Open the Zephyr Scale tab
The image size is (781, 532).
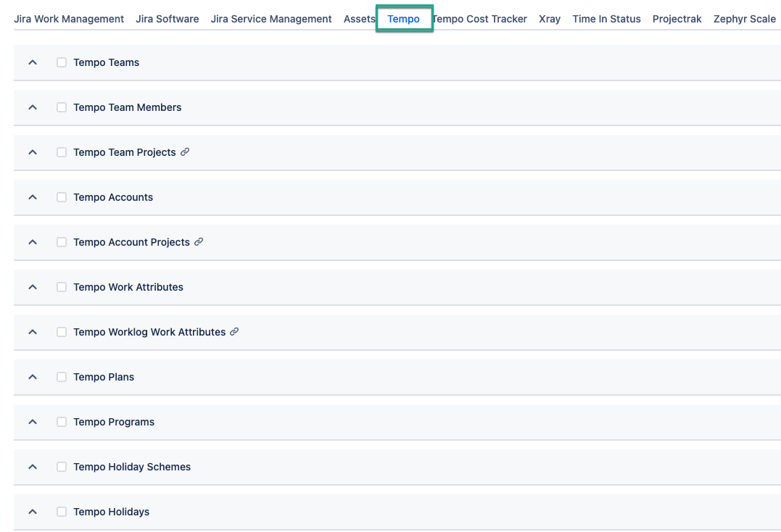(x=744, y=19)
